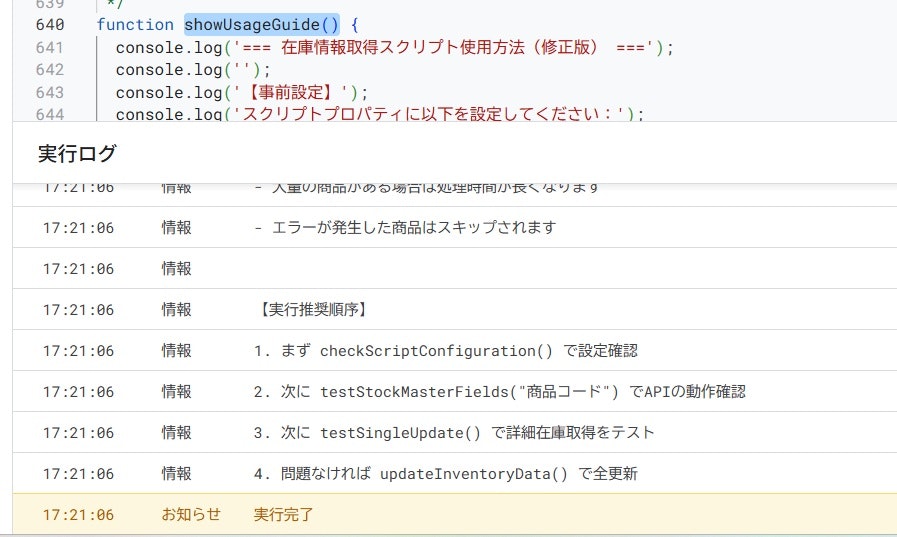
Task: Click 情報 label in the updateInventoryData row
Action: (x=176, y=474)
